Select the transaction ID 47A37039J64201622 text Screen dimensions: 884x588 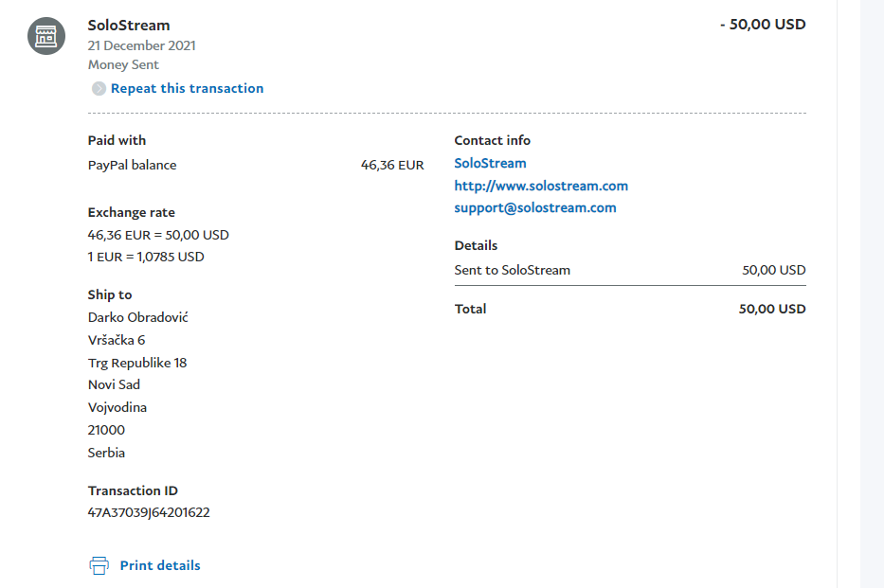[149, 512]
